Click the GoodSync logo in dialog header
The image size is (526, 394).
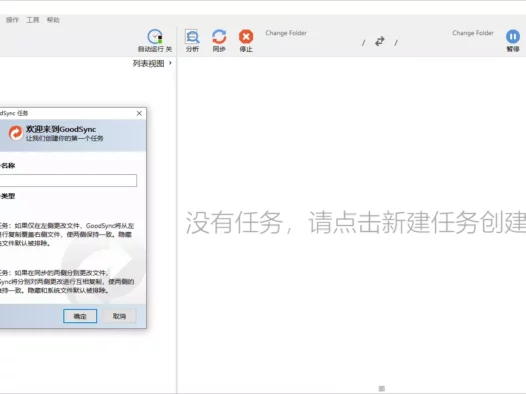point(15,133)
